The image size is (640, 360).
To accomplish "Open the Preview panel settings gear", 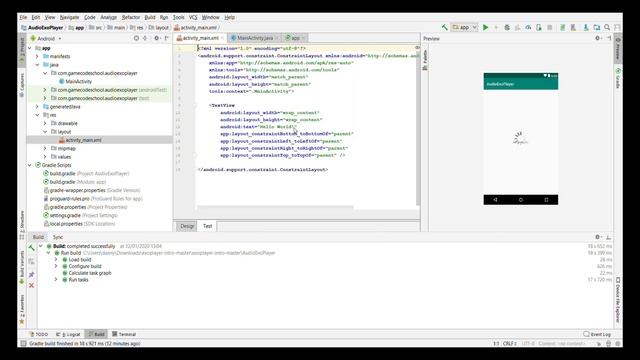I will pyautogui.click(x=598, y=38).
